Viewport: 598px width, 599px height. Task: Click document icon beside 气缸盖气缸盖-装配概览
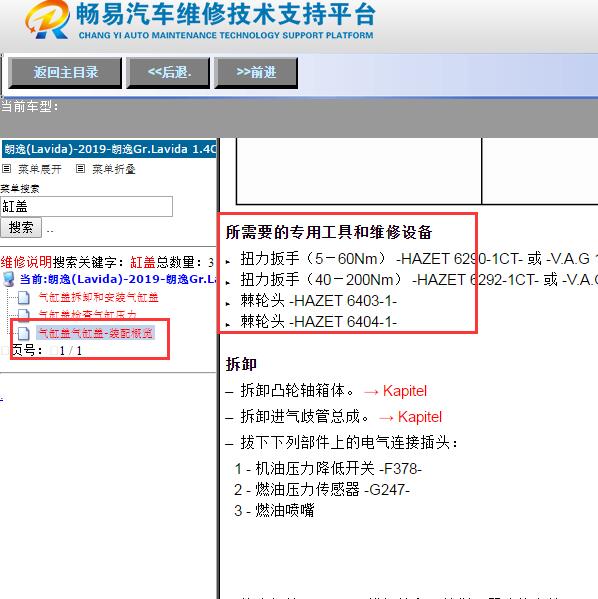coord(24,333)
